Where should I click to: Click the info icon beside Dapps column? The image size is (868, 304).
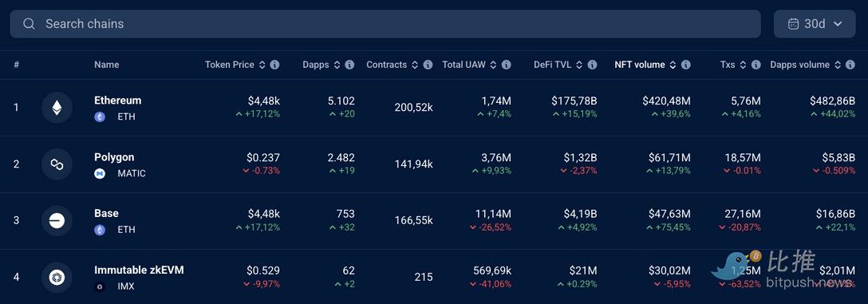click(x=349, y=65)
